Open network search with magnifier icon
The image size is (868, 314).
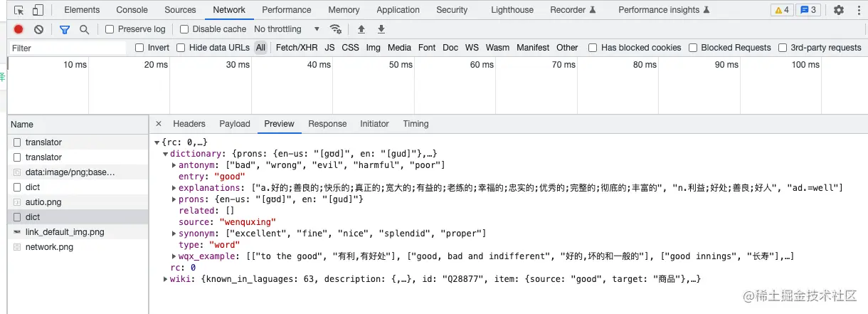click(x=85, y=29)
